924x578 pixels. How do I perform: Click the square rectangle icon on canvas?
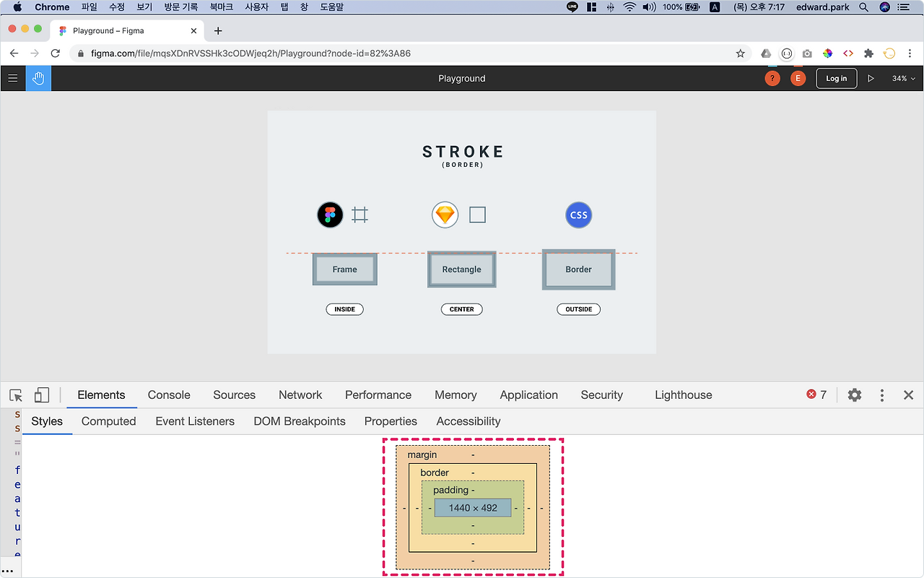pos(477,215)
